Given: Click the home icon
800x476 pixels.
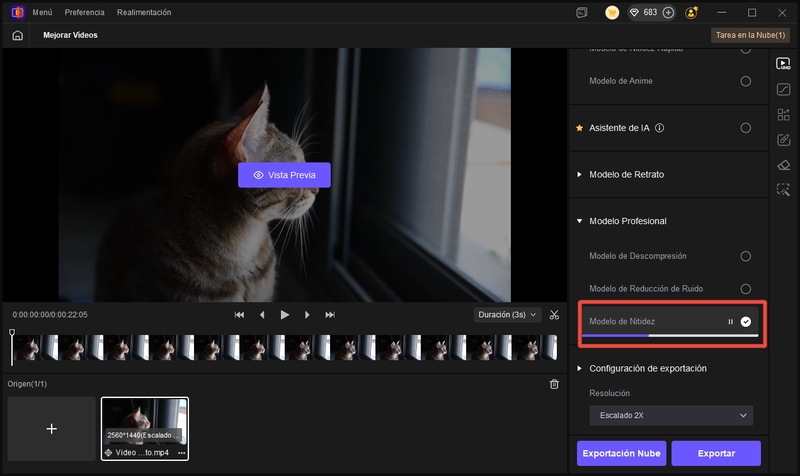Looking at the screenshot, I should [17, 35].
